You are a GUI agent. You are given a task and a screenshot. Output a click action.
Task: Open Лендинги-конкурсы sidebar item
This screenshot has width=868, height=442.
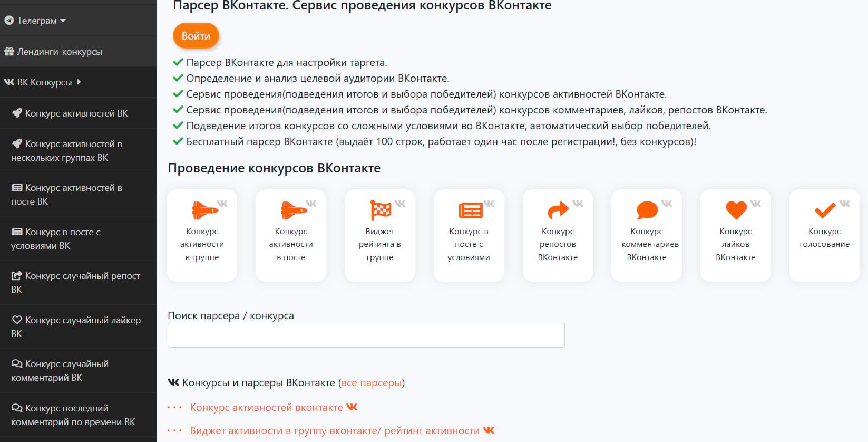tap(79, 52)
